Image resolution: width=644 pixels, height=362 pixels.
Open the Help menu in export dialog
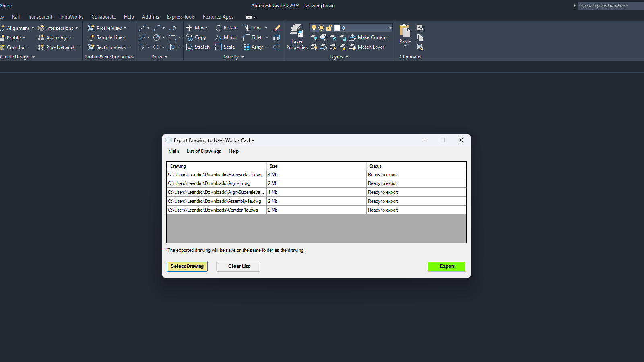pyautogui.click(x=233, y=151)
